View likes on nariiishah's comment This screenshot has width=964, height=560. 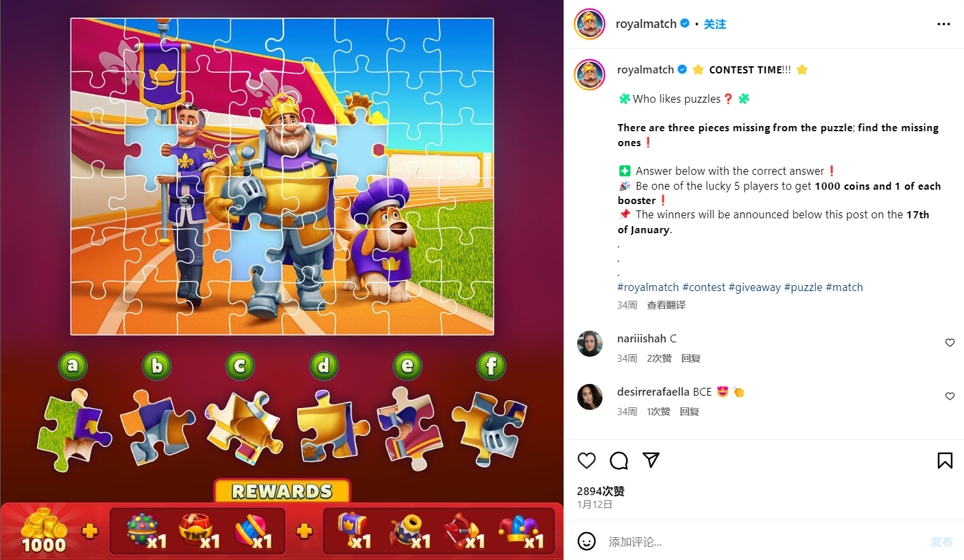pos(659,358)
